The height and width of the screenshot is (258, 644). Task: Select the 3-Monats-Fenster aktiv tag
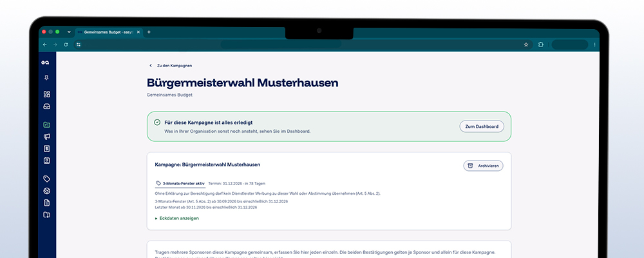click(180, 184)
